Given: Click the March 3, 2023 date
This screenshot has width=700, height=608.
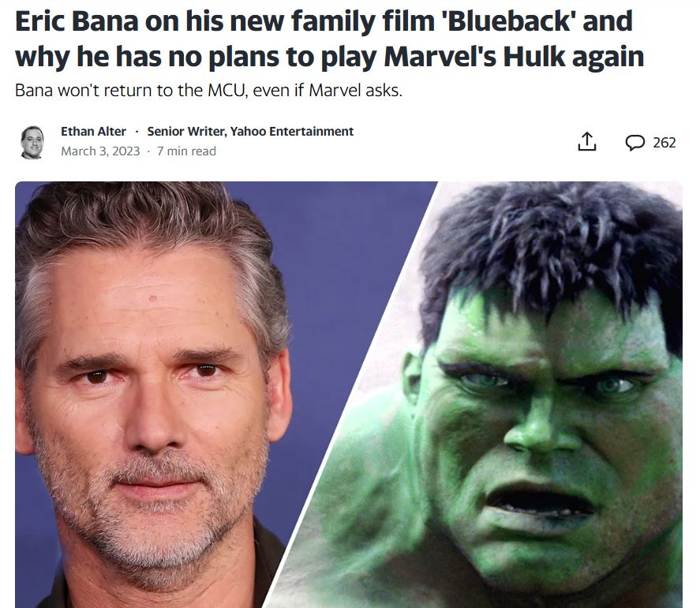Looking at the screenshot, I should coord(100,151).
